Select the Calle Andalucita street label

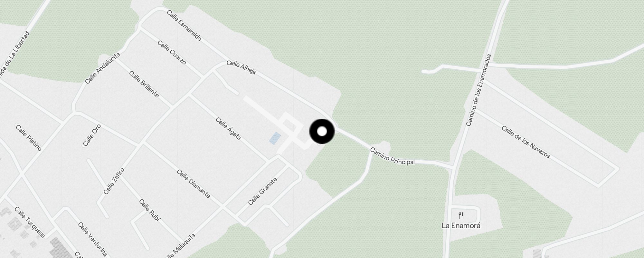(x=103, y=68)
